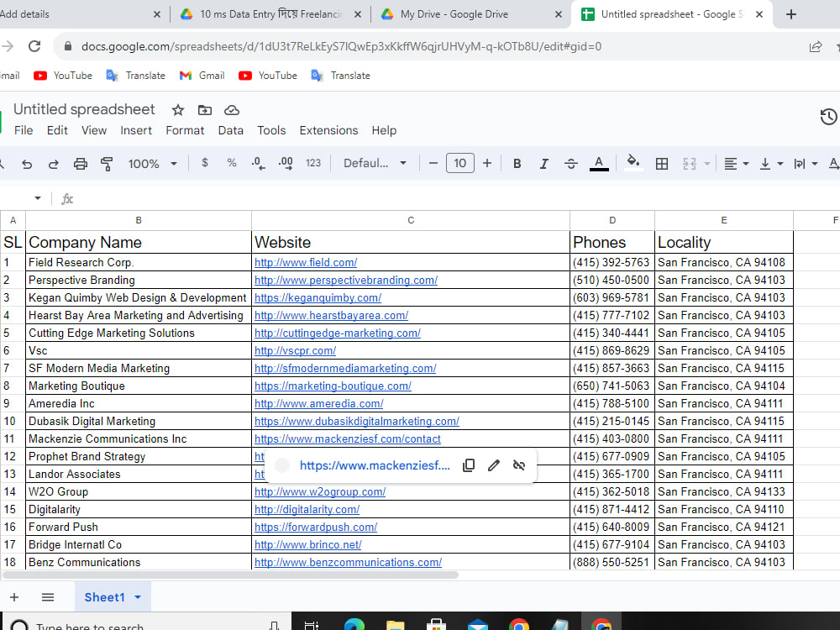Open the fill color bucket picker
Viewport: 840px width, 630px height.
click(x=633, y=163)
